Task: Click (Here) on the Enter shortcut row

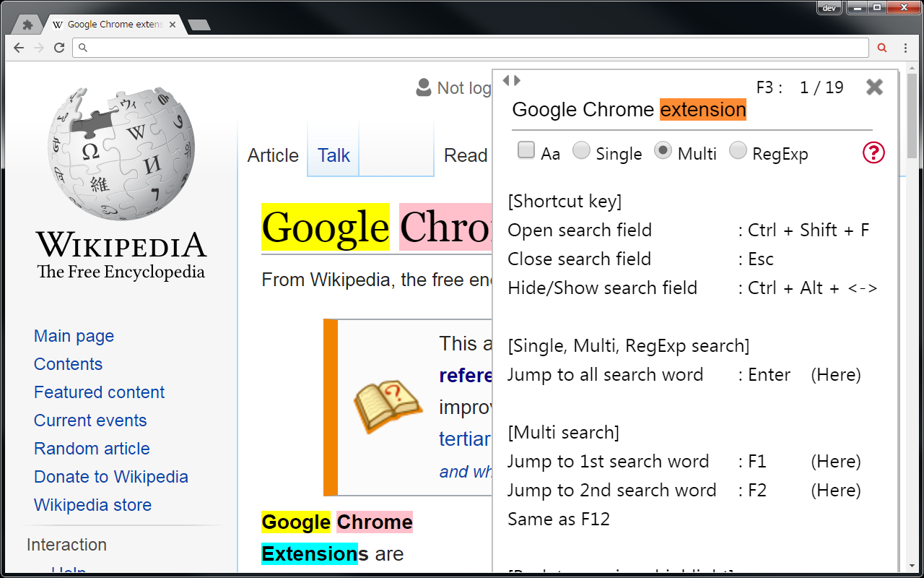Action: [x=836, y=375]
